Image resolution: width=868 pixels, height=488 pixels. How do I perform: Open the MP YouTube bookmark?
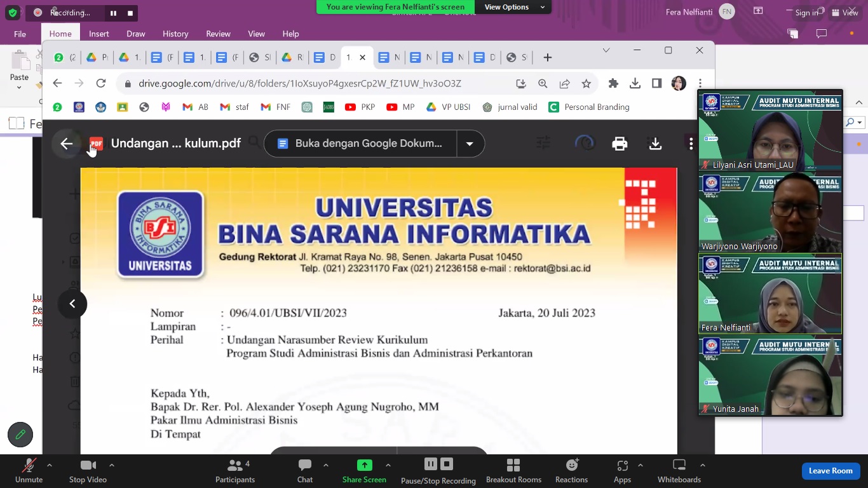[400, 107]
